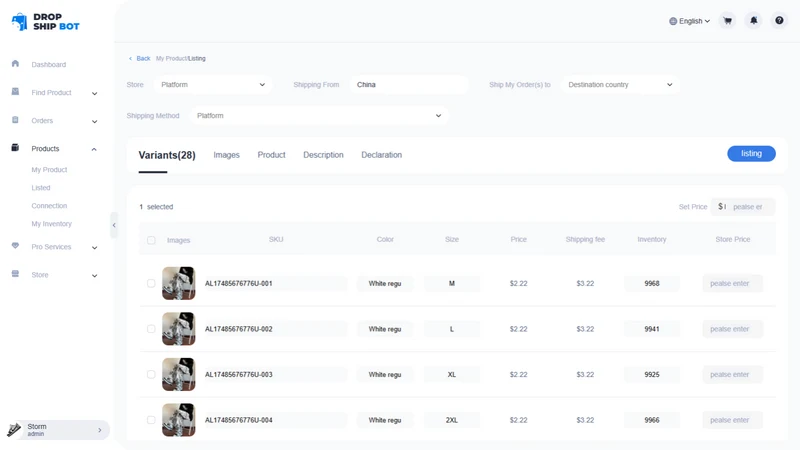The width and height of the screenshot is (800, 450).
Task: Click size value 2XL
Action: [452, 420]
